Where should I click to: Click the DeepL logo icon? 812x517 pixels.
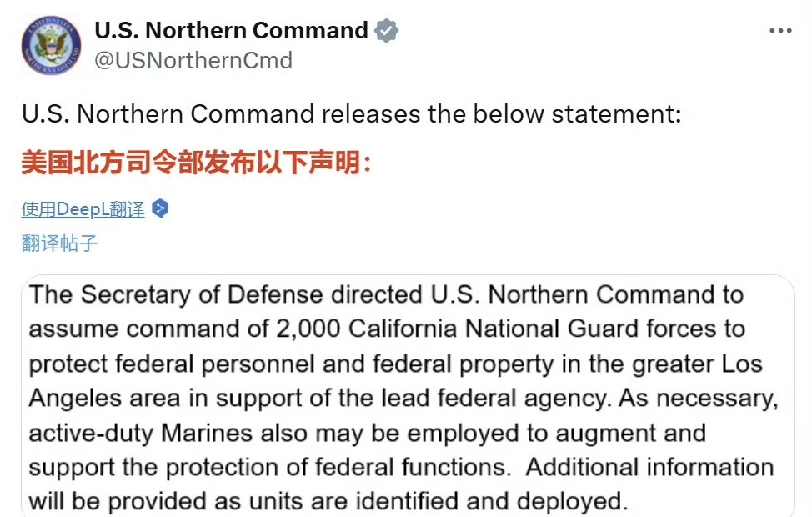coord(160,208)
